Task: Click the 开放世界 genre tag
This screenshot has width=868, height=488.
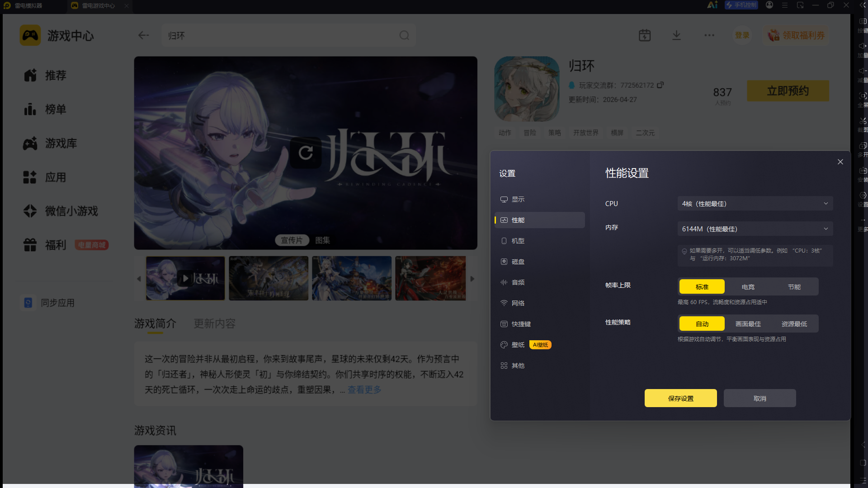Action: [586, 133]
